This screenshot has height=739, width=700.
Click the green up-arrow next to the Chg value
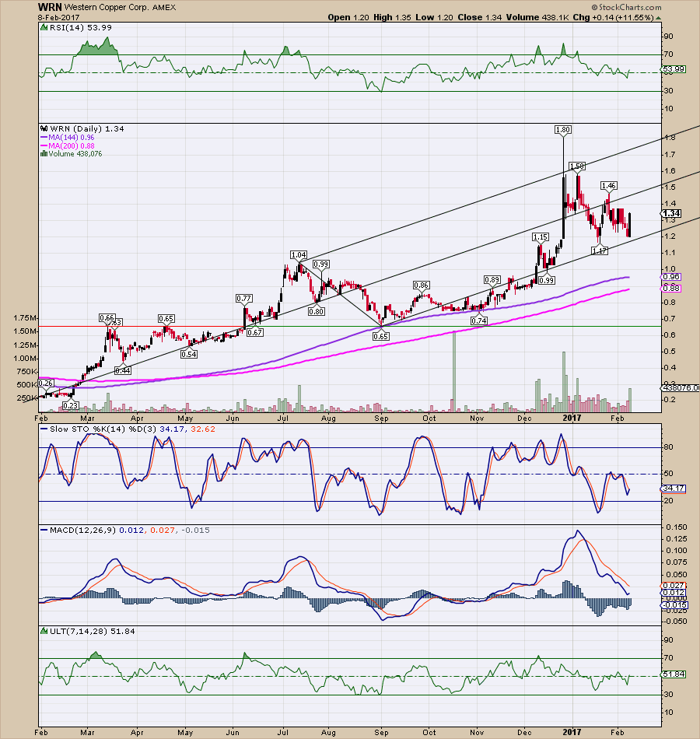[659, 18]
